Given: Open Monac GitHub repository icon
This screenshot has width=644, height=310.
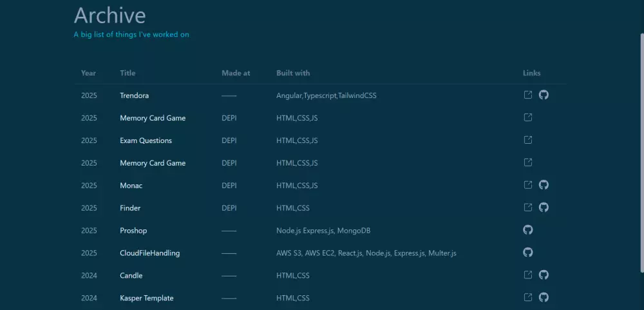Looking at the screenshot, I should coord(544,185).
